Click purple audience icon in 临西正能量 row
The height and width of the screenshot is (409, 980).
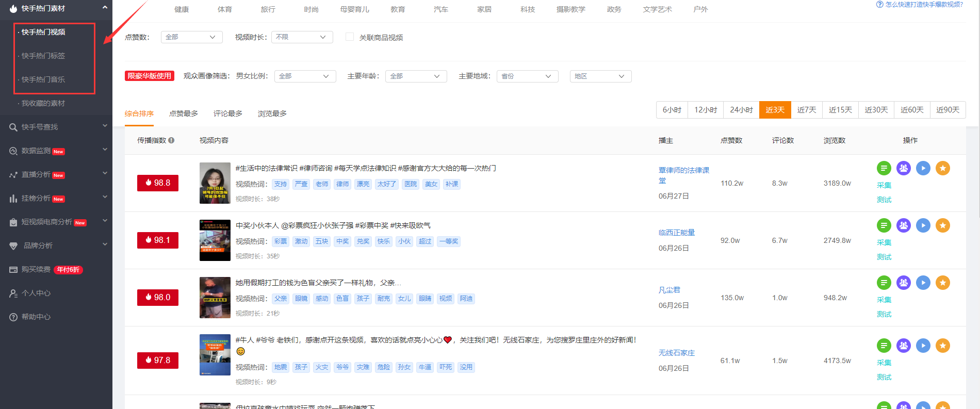[x=904, y=225]
